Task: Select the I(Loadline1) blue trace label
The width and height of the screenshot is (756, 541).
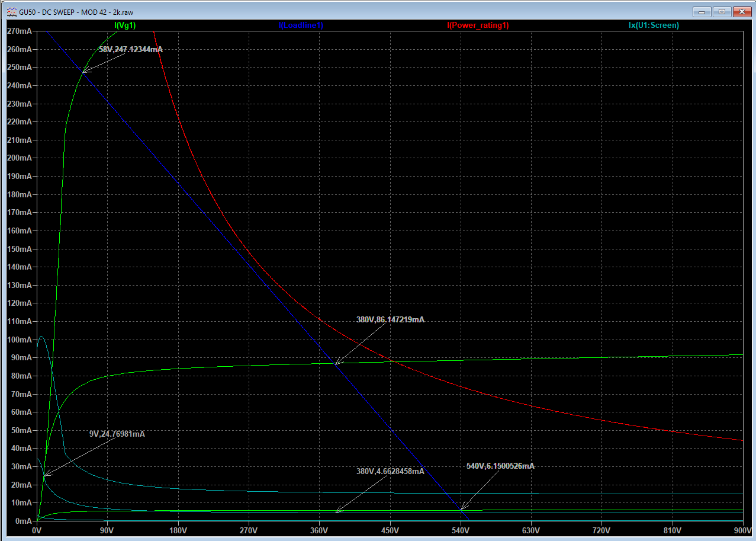Action: pyautogui.click(x=301, y=25)
